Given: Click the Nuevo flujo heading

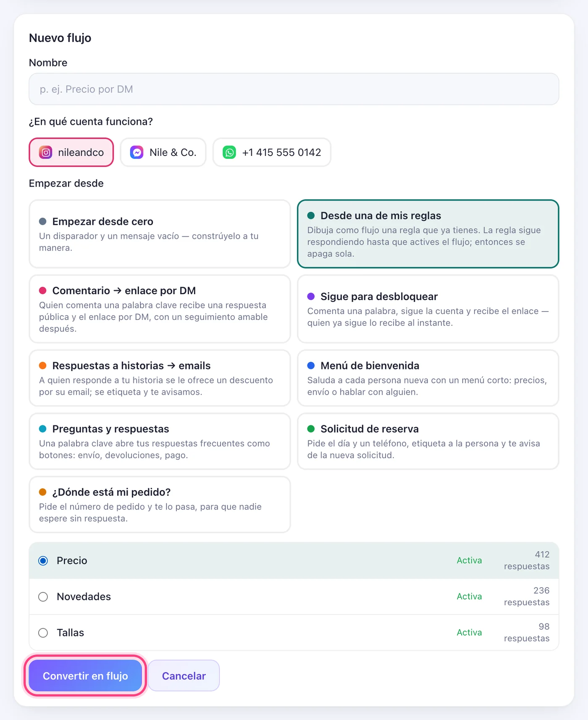Looking at the screenshot, I should point(60,38).
